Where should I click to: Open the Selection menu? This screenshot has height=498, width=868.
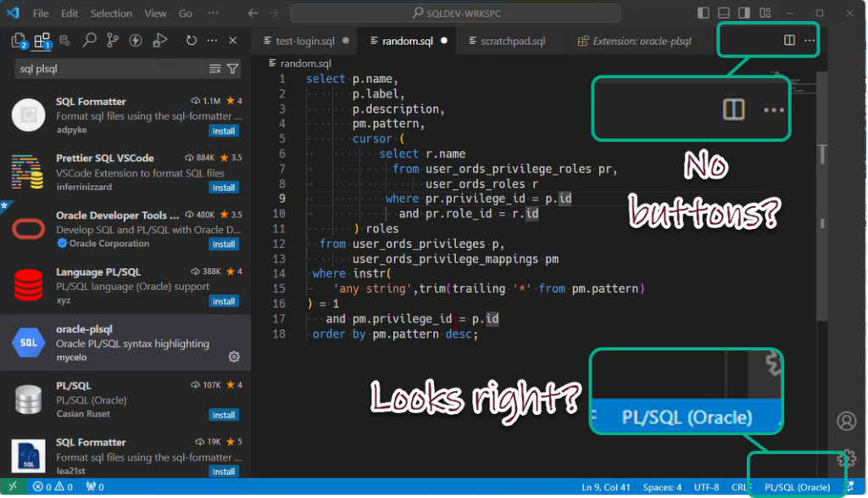(111, 14)
